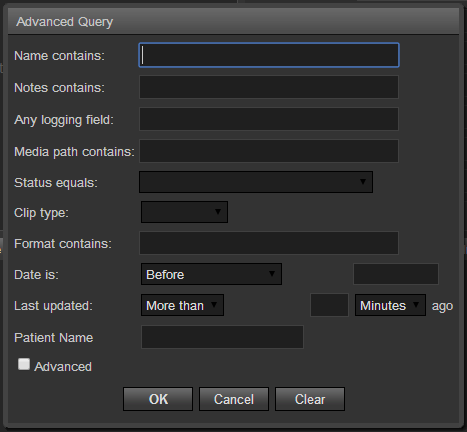This screenshot has height=432, width=467.
Task: Open the Status equals dropdown
Action: click(256, 182)
